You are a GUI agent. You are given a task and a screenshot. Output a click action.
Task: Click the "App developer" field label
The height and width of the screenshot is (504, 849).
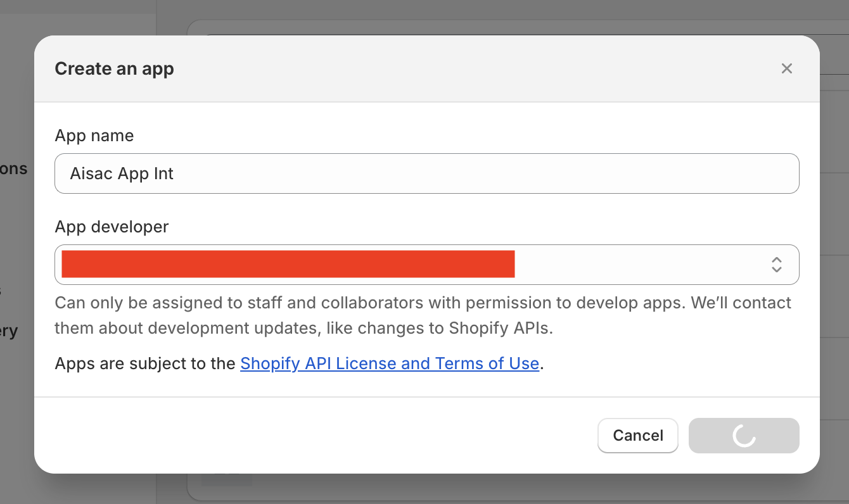(x=112, y=227)
